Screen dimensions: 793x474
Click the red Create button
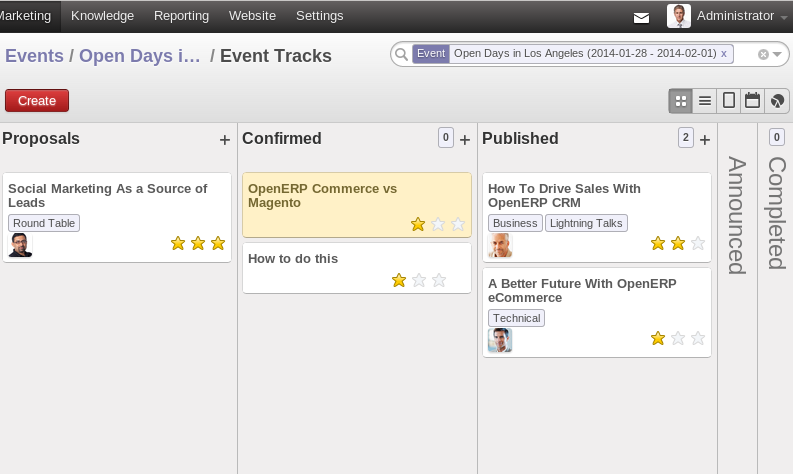(37, 100)
